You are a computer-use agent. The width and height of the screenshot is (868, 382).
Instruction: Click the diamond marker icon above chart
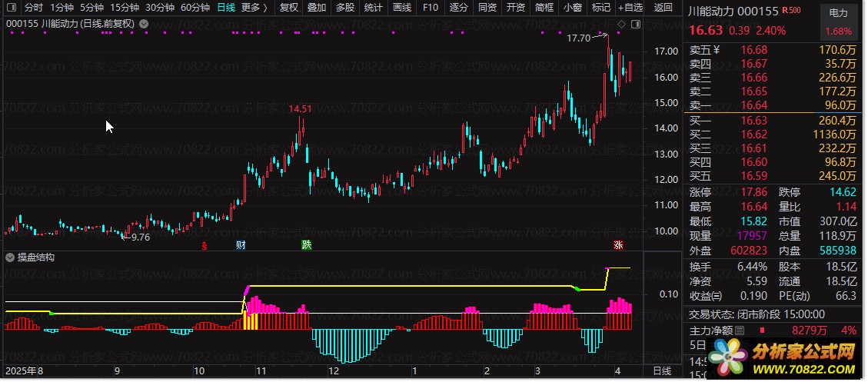(621, 25)
